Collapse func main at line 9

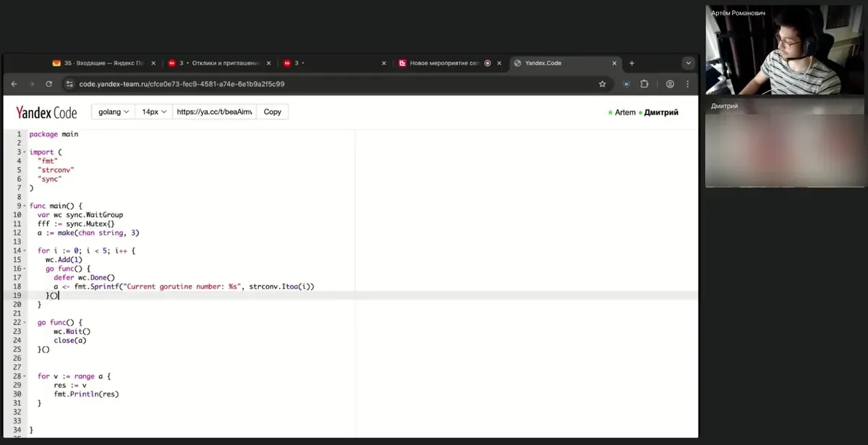pos(25,205)
